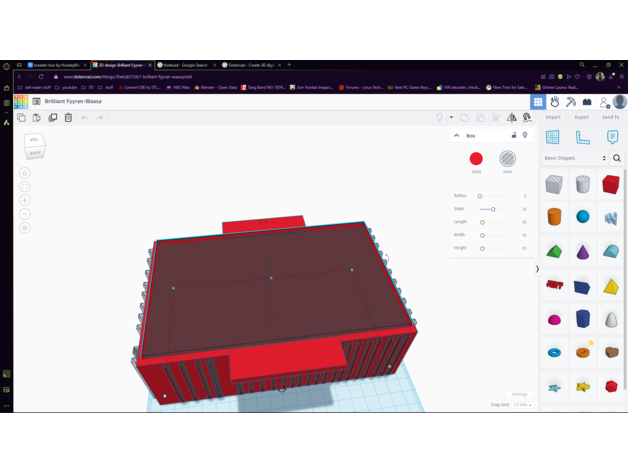
Task: Collapse the Box inspector panel
Action: pos(457,135)
